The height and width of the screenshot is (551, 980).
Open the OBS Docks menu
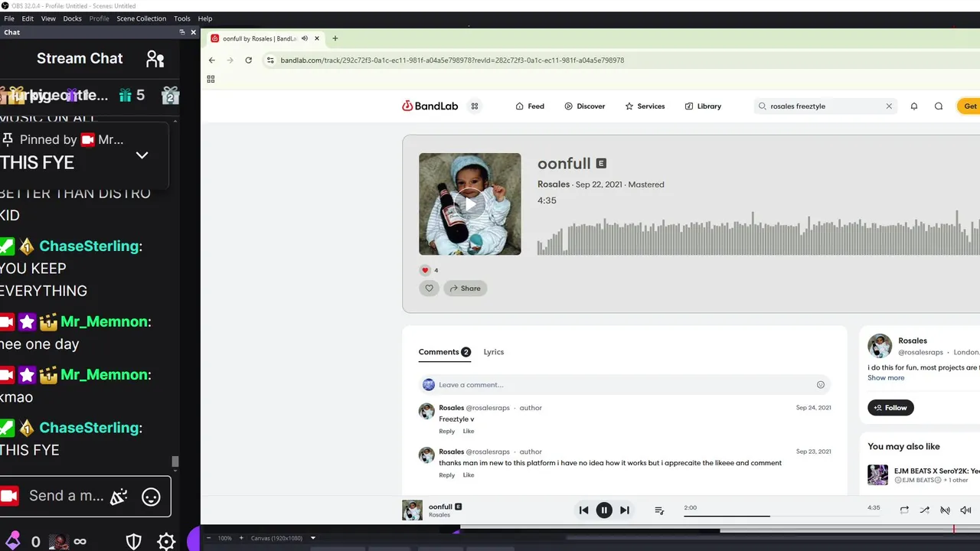pyautogui.click(x=72, y=18)
